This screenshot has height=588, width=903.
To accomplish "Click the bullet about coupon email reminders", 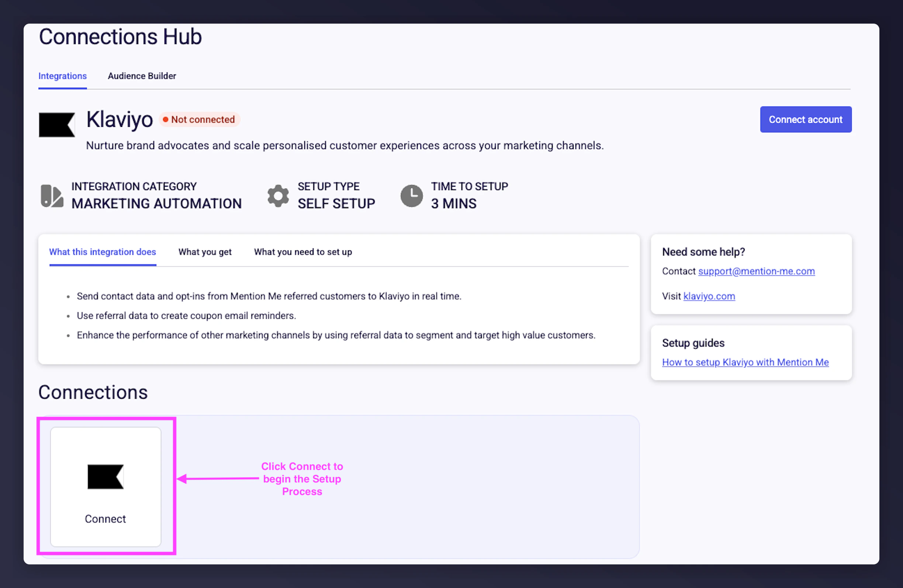I will (186, 316).
